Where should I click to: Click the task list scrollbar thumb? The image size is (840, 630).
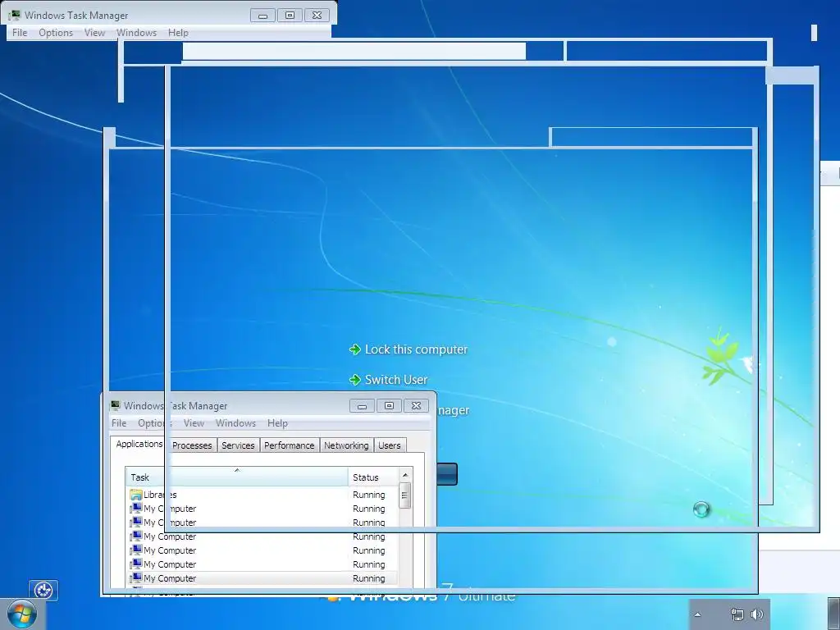(405, 495)
